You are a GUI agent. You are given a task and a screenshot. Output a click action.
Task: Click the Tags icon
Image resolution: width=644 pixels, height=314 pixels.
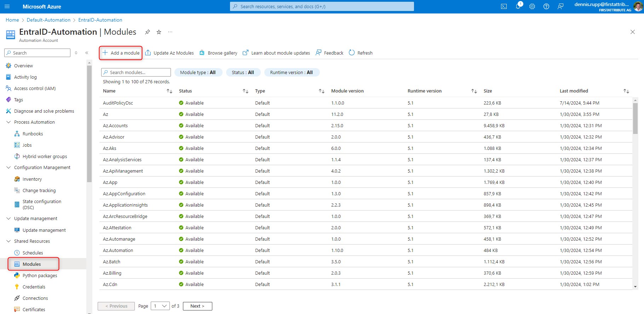pos(8,100)
